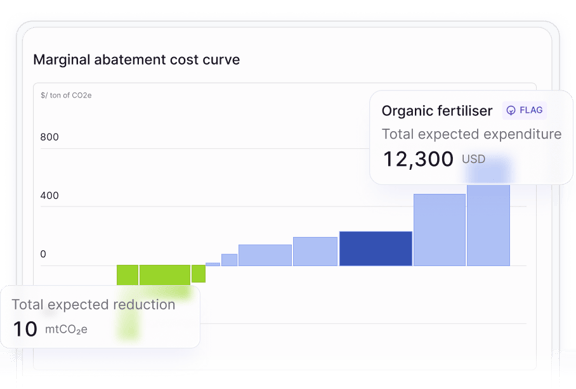
Task: Click the 400 axis value
Action: tap(50, 195)
